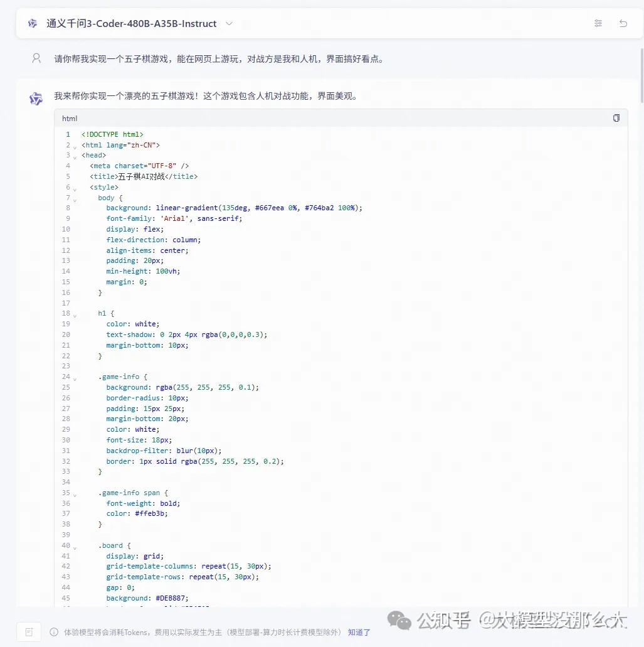
Task: Click the html language label on the code block
Action: point(69,118)
